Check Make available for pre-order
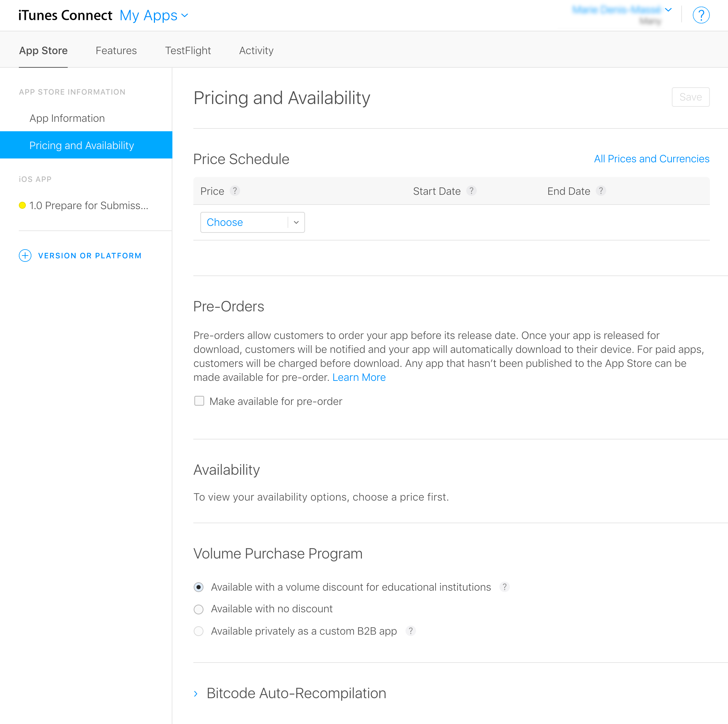 (199, 401)
